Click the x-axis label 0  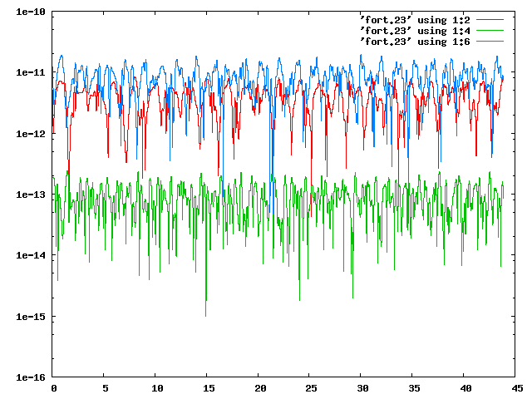(x=53, y=388)
